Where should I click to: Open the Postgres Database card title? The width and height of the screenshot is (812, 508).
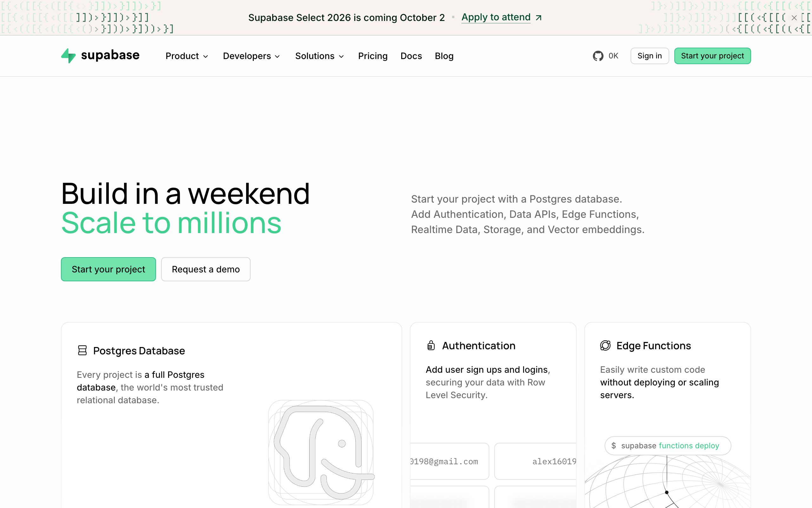pyautogui.click(x=139, y=351)
